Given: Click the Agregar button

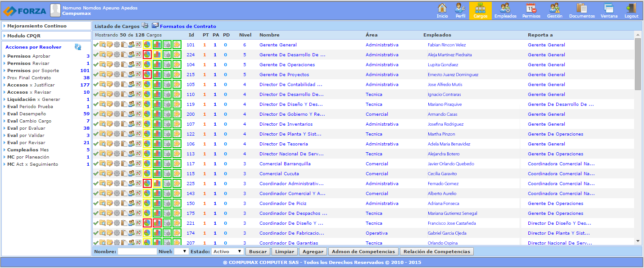Looking at the screenshot, I should point(313,252).
